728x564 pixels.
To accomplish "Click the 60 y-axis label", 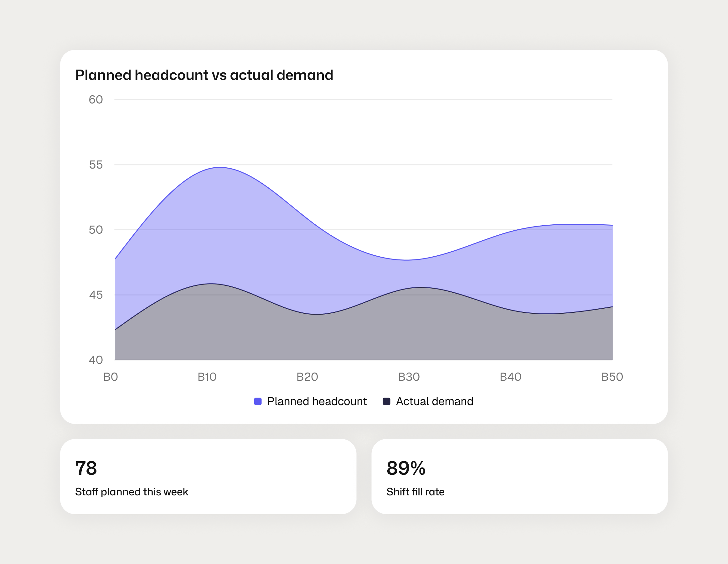I will tap(96, 100).
